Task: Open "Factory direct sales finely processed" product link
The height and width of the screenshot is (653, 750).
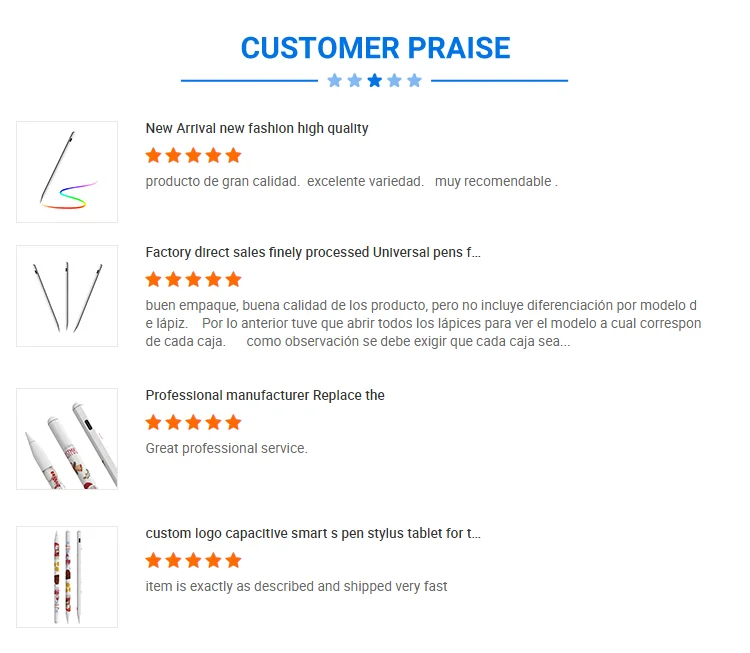Action: (313, 252)
